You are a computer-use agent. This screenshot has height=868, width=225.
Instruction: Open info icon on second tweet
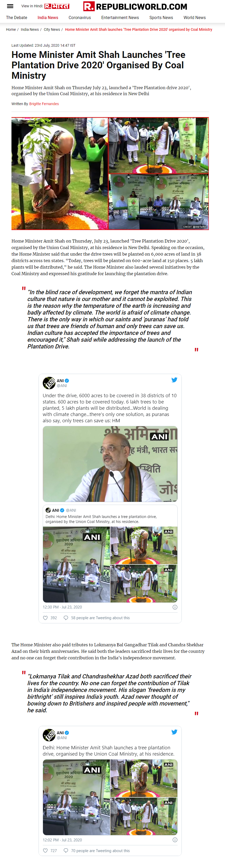point(174,840)
